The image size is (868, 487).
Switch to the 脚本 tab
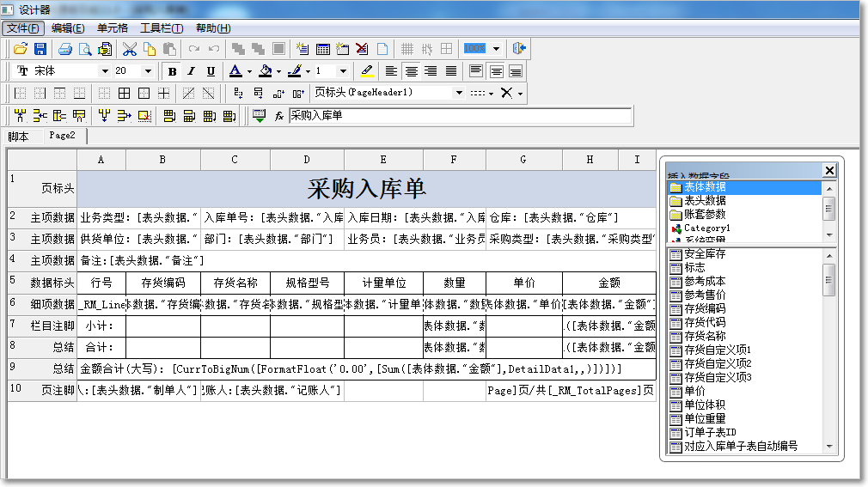coord(19,137)
